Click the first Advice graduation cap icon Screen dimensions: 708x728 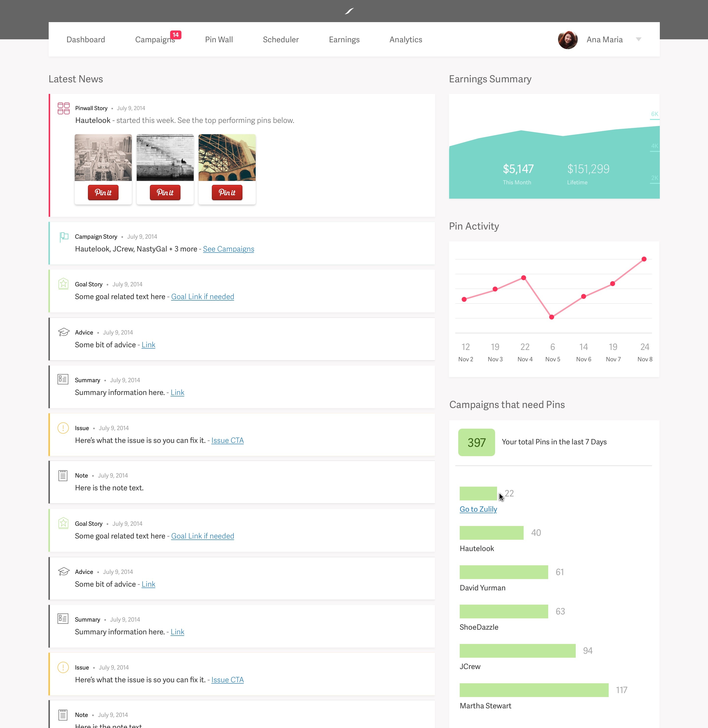(64, 332)
